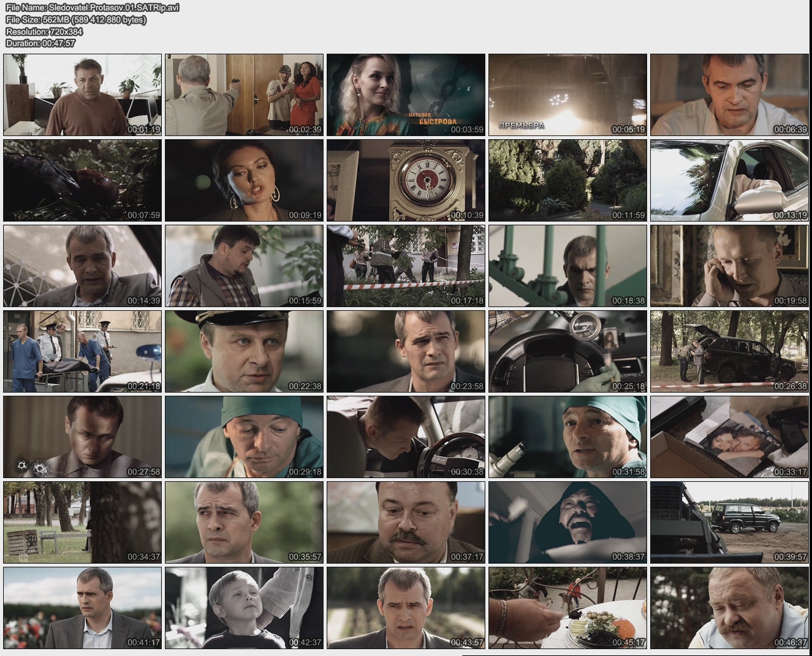The image size is (812, 656).
Task: Click the Duration 00:47:57 header line
Action: [x=41, y=43]
